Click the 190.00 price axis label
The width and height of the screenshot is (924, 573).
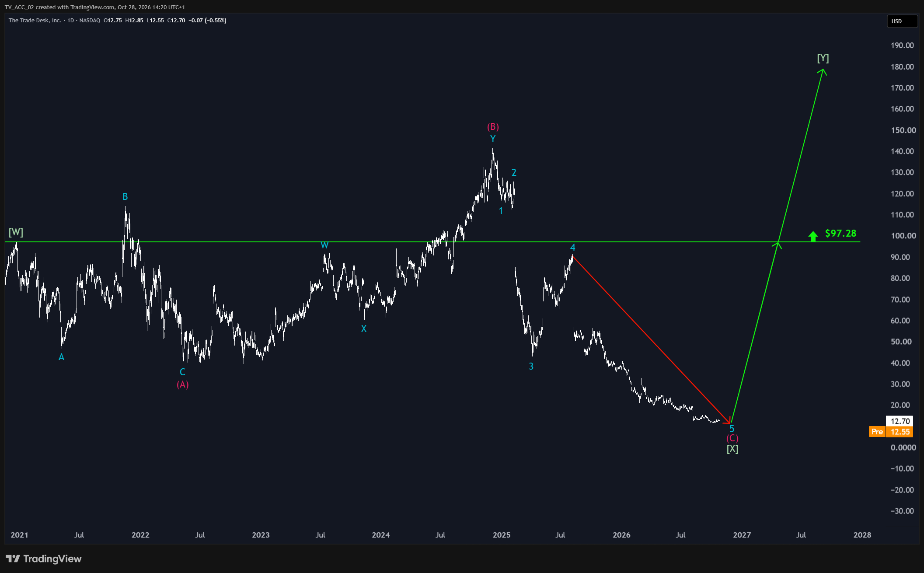click(902, 45)
